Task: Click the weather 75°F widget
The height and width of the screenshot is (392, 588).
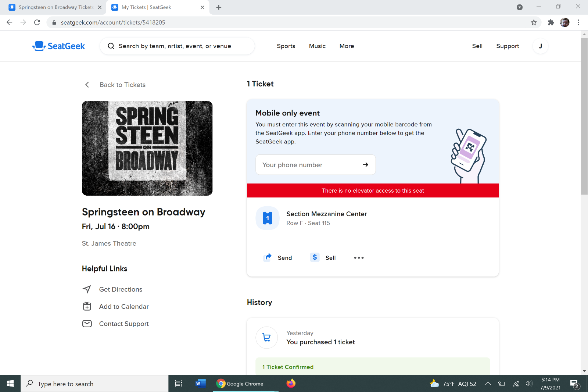Action: point(453,384)
